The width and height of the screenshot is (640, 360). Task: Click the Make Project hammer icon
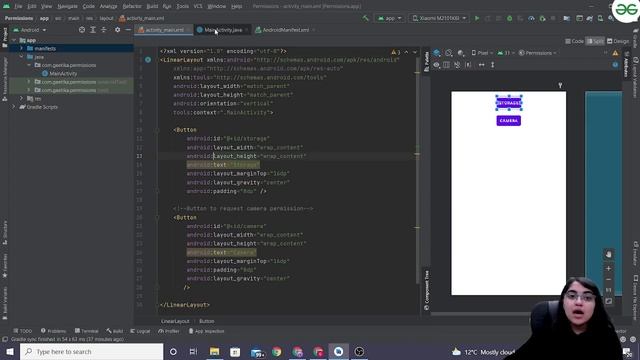point(365,18)
